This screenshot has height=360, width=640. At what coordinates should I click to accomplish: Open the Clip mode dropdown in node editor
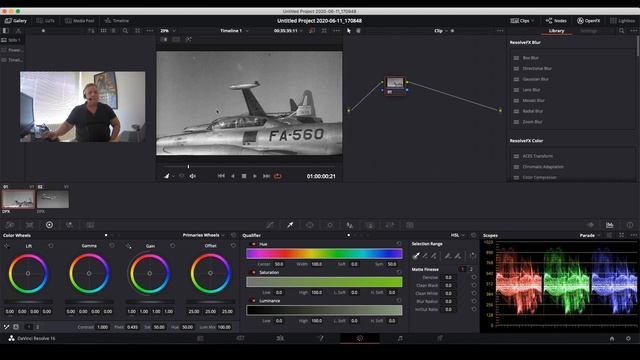coord(441,31)
